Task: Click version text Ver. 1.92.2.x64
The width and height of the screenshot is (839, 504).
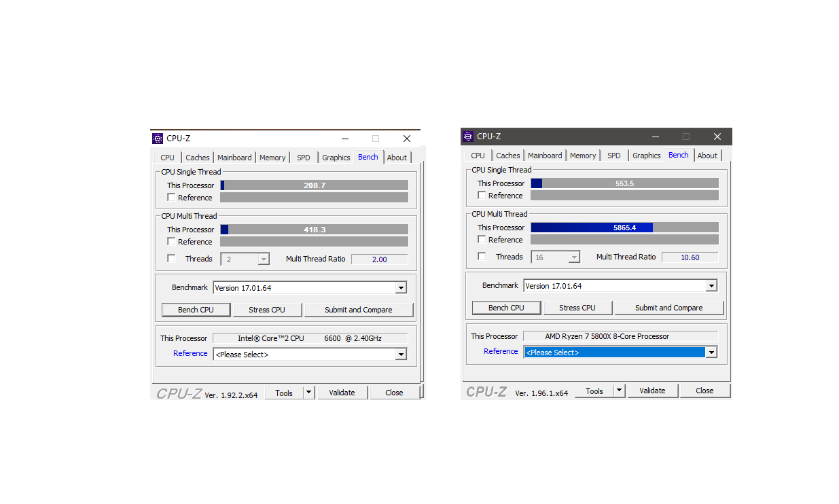Action: [231, 395]
